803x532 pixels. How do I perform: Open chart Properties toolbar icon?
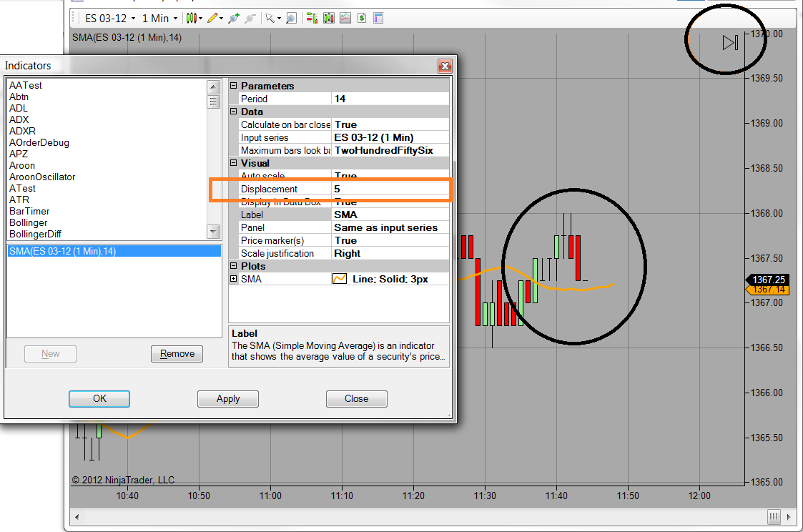click(x=378, y=19)
